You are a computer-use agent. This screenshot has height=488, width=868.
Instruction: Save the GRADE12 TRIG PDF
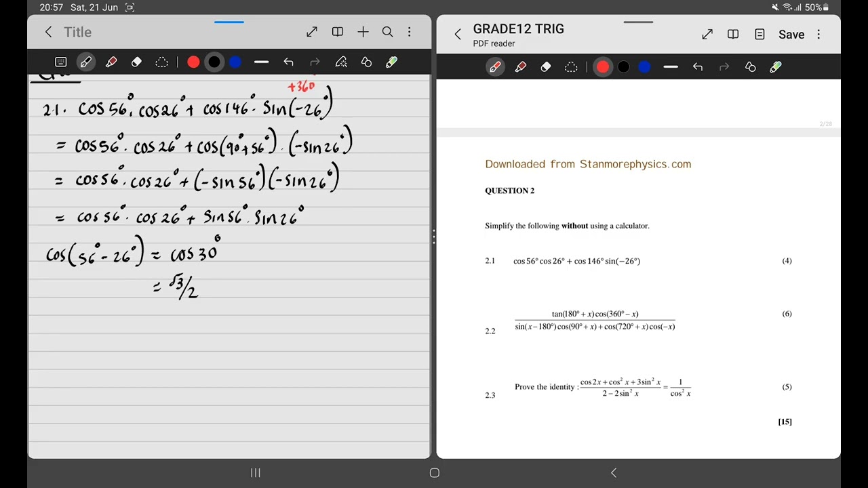[791, 35]
